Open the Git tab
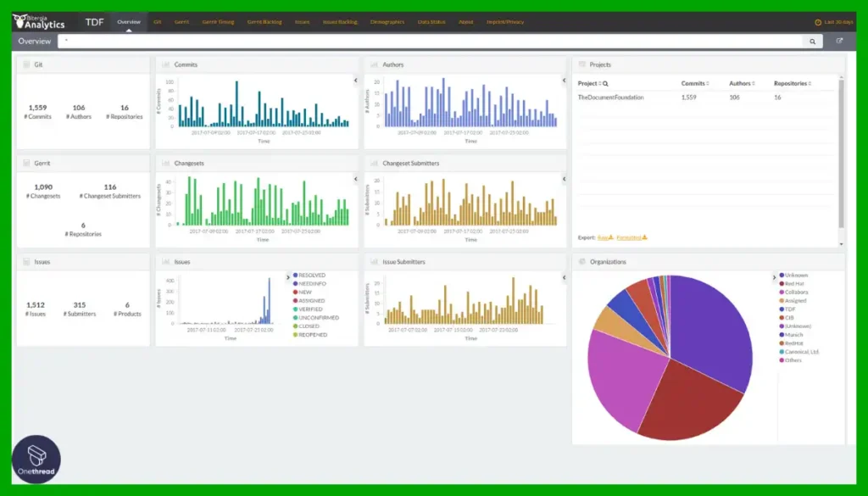The height and width of the screenshot is (496, 868). pyautogui.click(x=157, y=22)
